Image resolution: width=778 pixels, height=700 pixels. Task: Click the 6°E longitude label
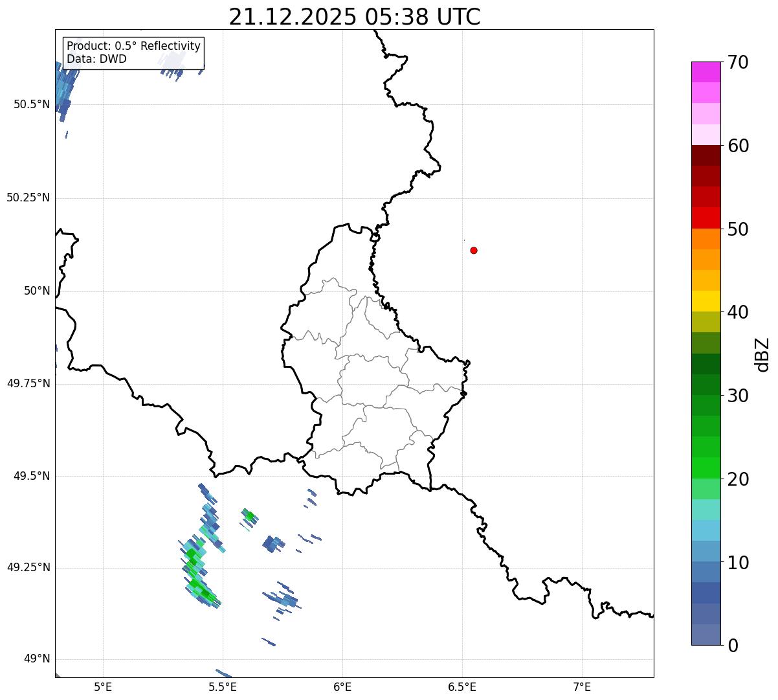342,687
